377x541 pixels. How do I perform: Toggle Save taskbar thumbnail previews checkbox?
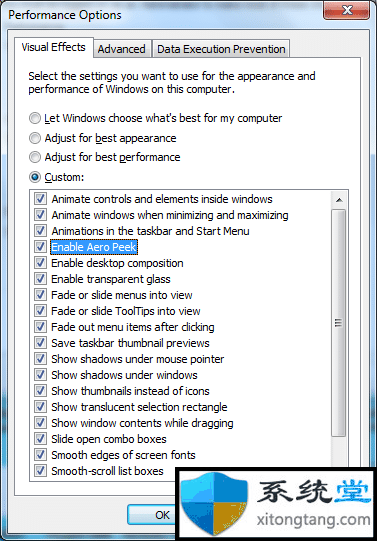[x=40, y=343]
